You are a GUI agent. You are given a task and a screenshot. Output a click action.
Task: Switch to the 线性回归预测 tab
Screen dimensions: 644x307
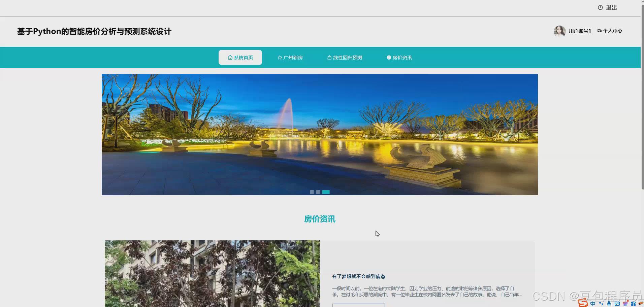coord(345,58)
